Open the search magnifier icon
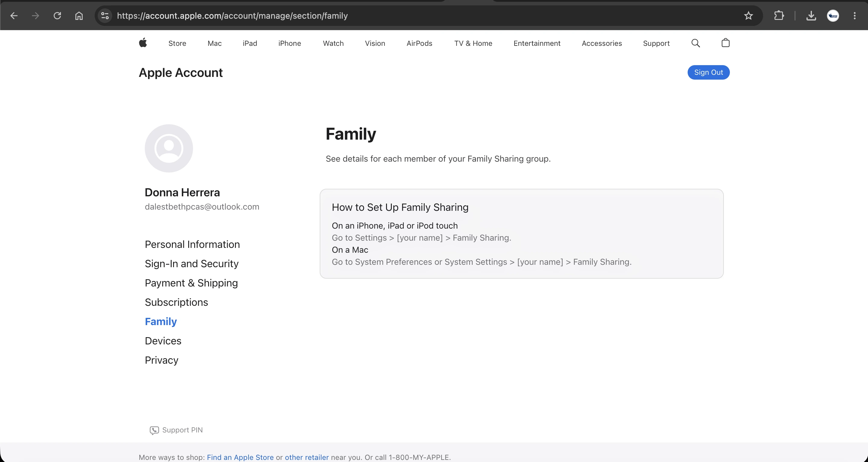This screenshot has width=868, height=462. tap(695, 43)
